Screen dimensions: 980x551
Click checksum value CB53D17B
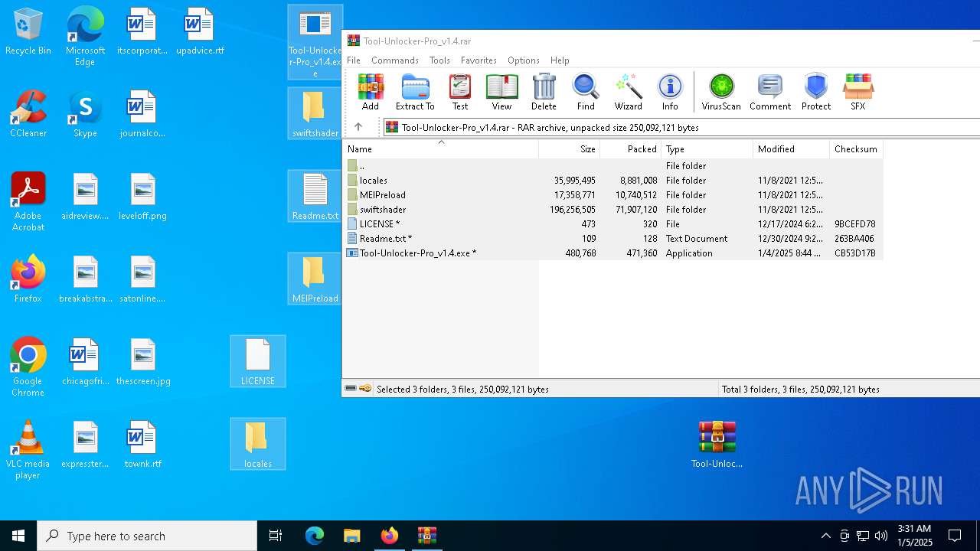click(855, 253)
